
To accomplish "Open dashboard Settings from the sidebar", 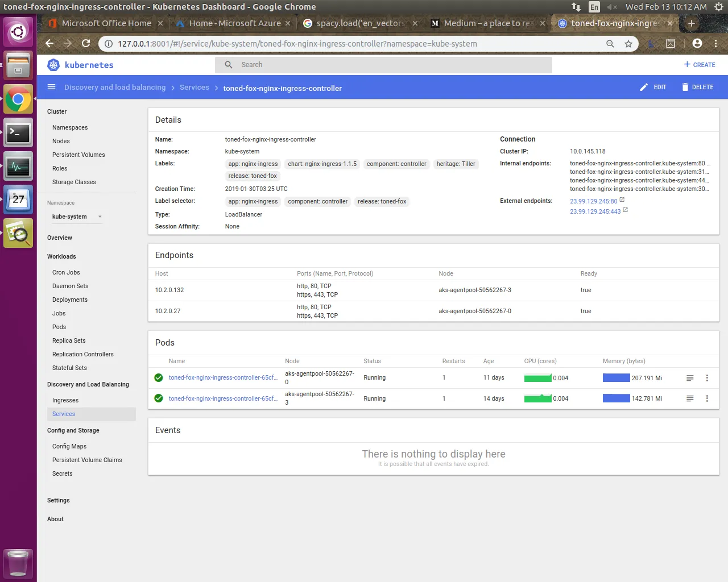I will tap(59, 500).
